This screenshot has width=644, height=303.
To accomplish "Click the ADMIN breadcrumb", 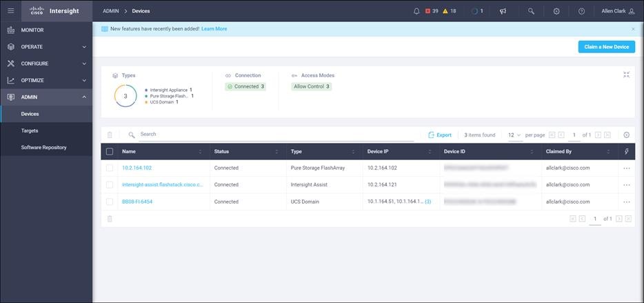I will click(x=110, y=11).
